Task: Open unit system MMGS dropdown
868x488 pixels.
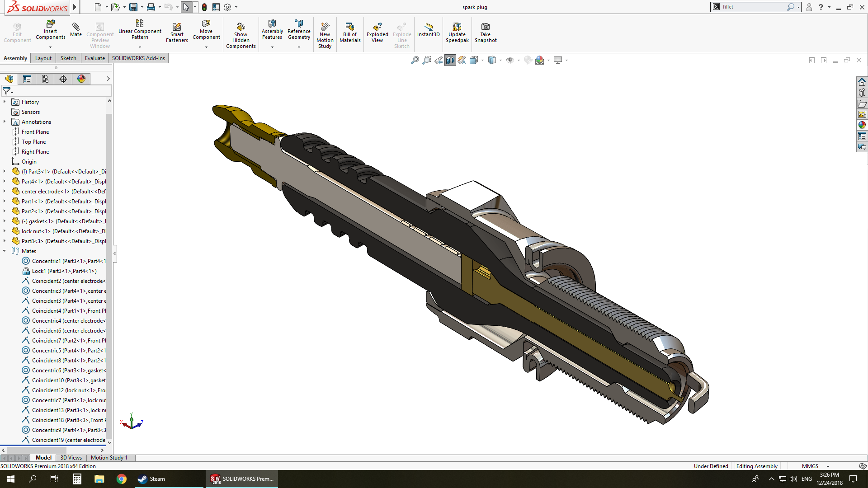Action: (828, 466)
